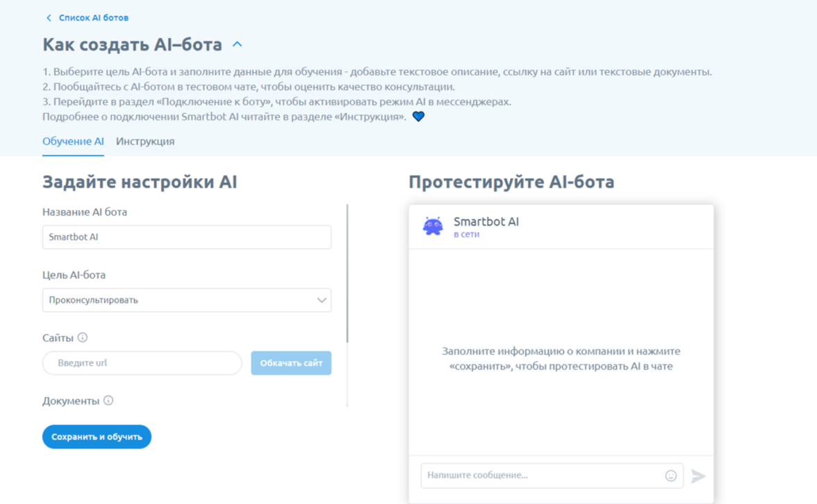Click the blue heart icon after the instructions
Screen dimensions: 817x504
tap(418, 117)
